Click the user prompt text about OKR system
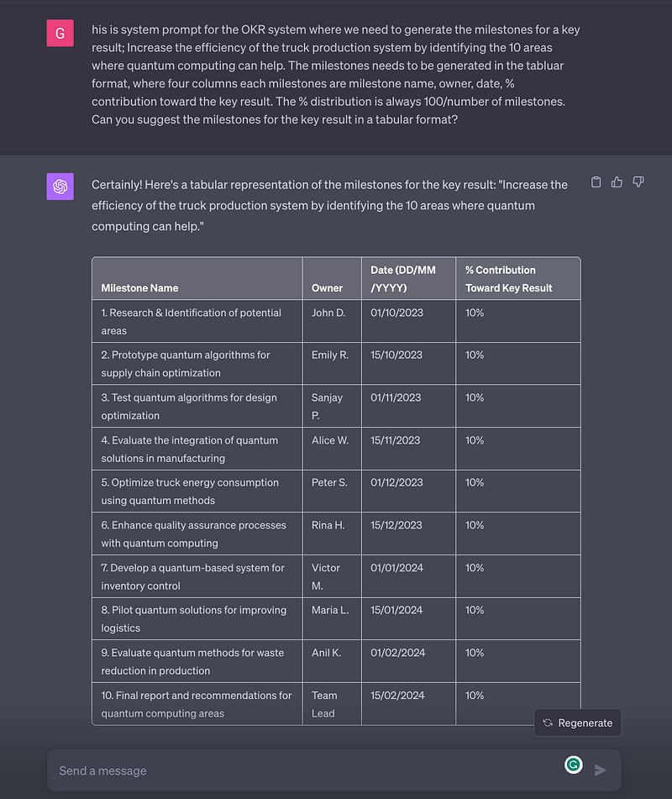The height and width of the screenshot is (799, 672). (x=336, y=75)
